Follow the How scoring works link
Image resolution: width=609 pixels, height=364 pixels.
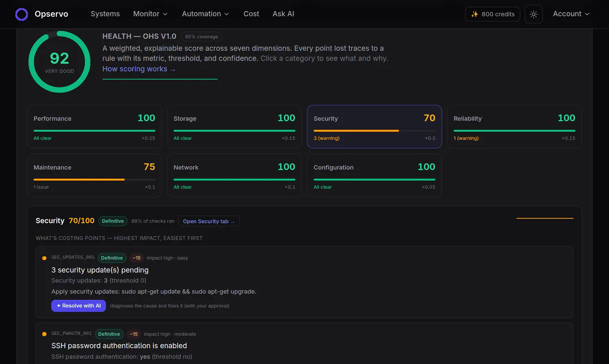point(139,69)
